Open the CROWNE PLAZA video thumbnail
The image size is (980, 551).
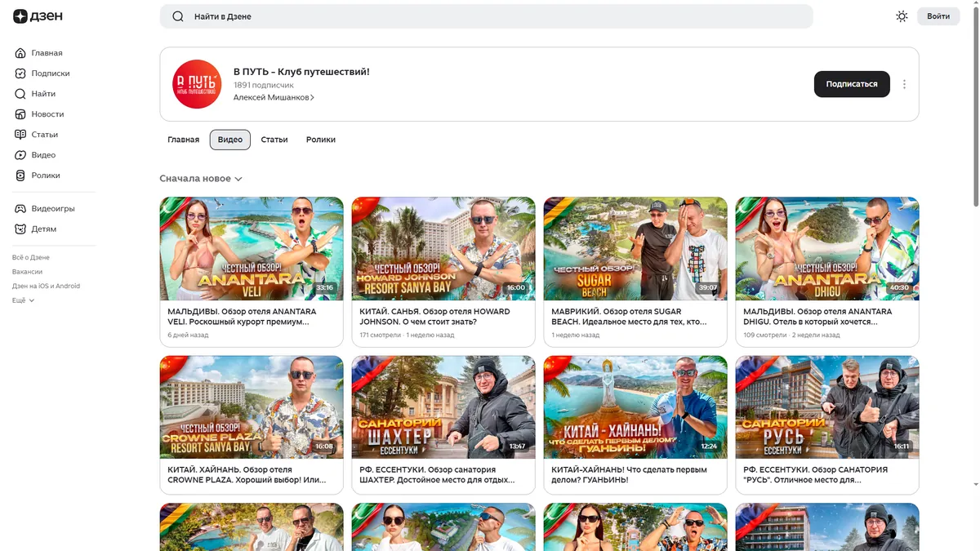252,407
